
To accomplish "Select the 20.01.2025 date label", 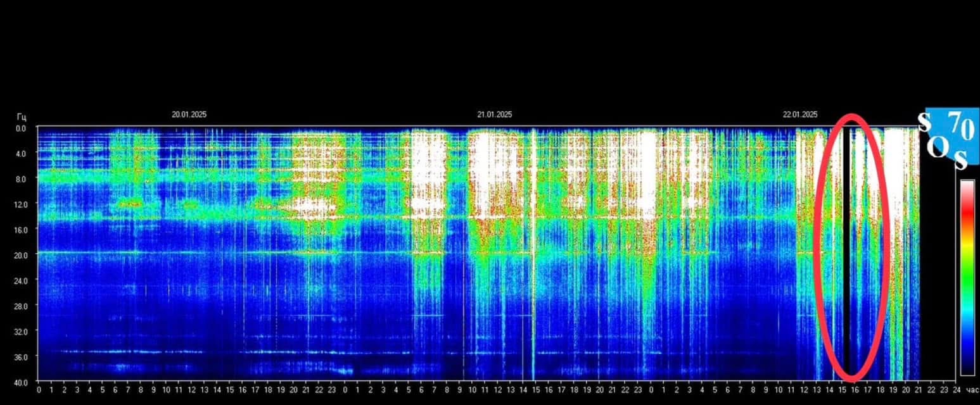I will pyautogui.click(x=189, y=115).
